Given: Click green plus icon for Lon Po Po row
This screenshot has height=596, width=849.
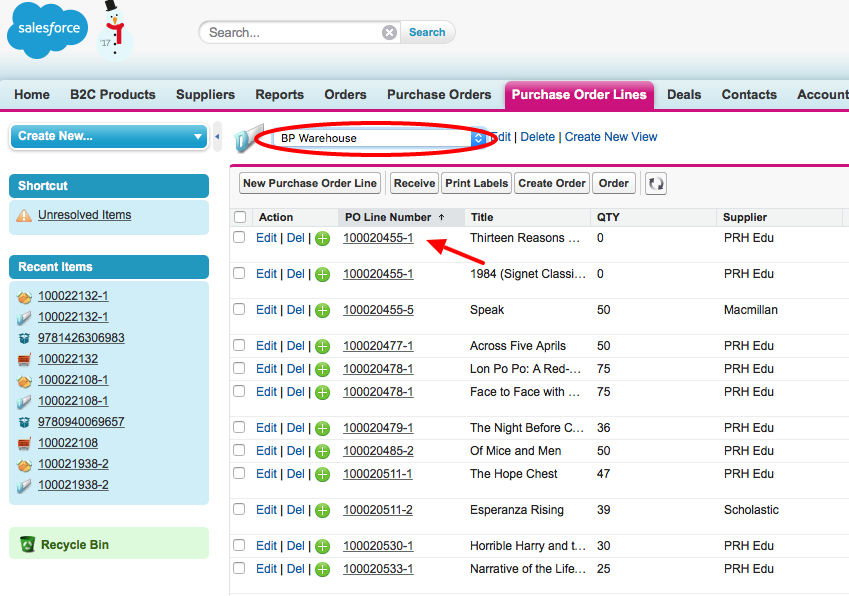Looking at the screenshot, I should [x=323, y=370].
